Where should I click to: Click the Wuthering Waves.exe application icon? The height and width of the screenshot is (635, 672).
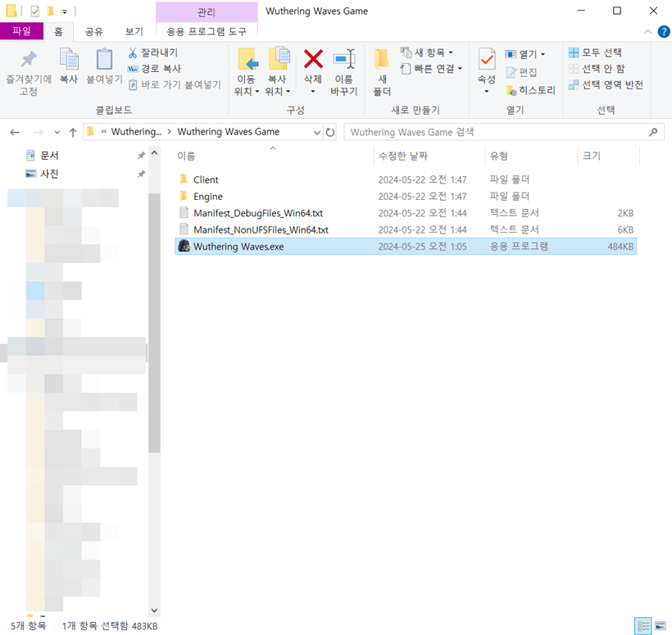click(x=184, y=246)
